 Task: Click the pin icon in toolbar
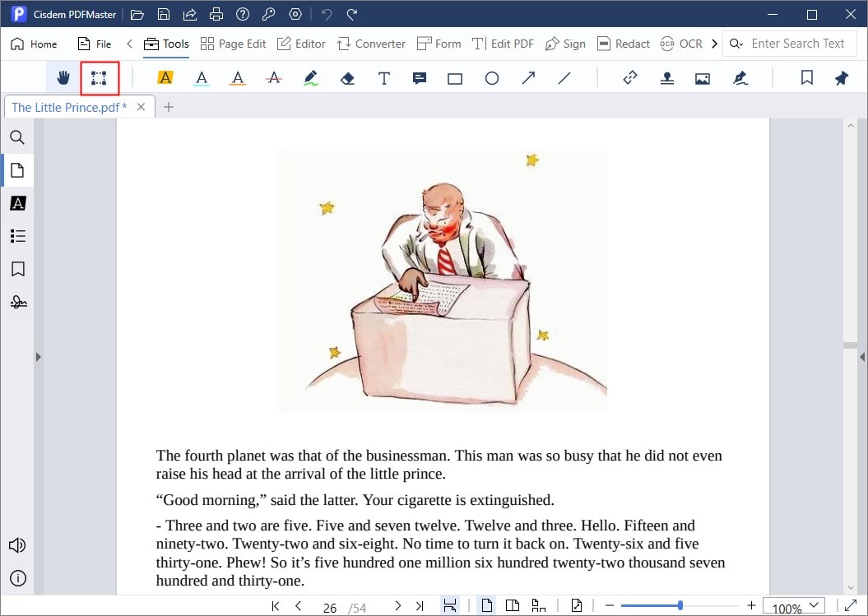[842, 78]
